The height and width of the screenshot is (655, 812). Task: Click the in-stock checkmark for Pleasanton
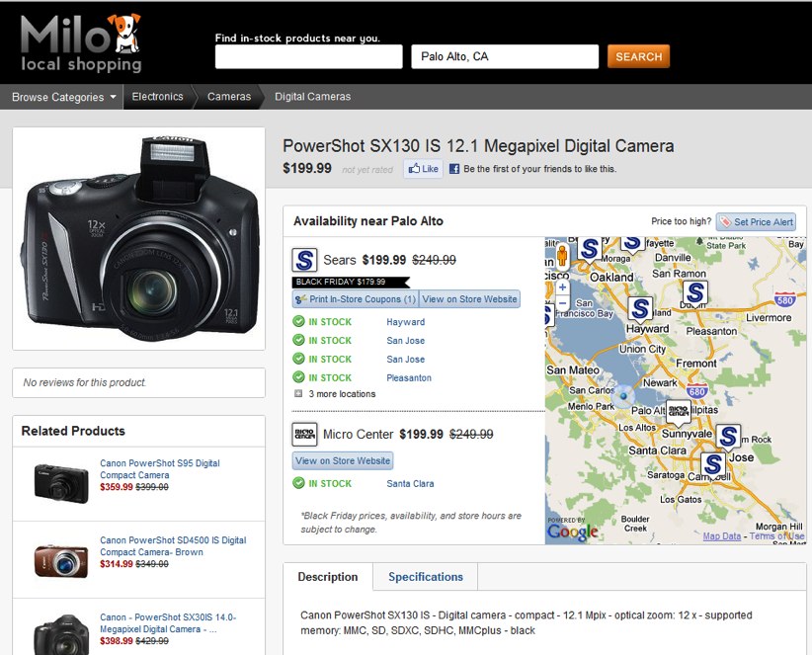(x=298, y=377)
